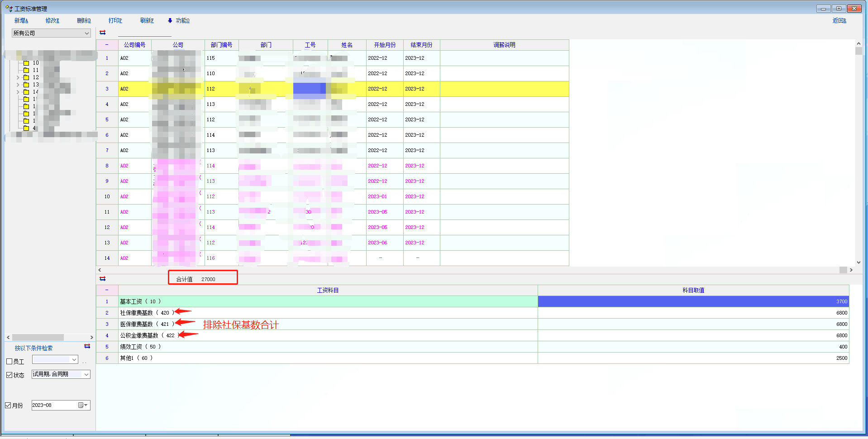Click 新增A in the menu bar
This screenshot has width=868, height=439.
(x=21, y=20)
